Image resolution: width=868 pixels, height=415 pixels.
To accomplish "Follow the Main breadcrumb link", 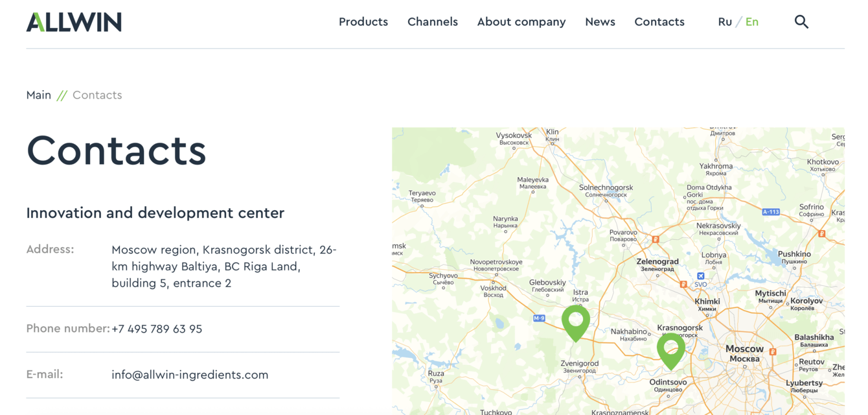I will click(x=39, y=95).
